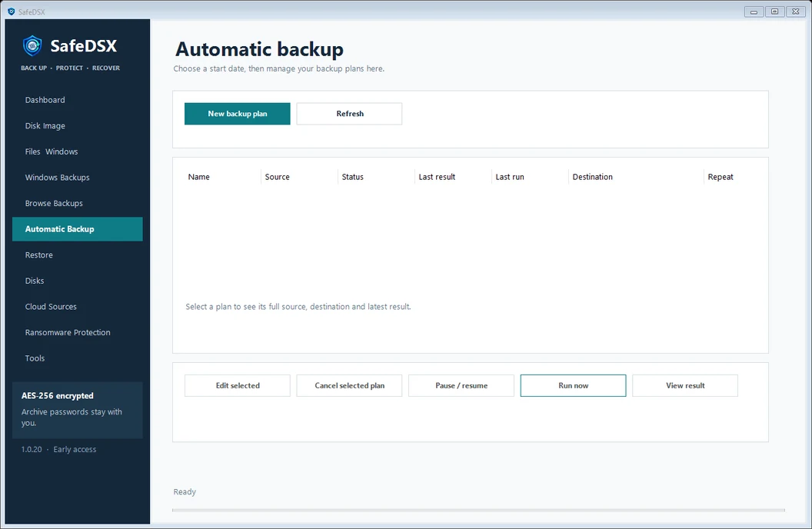Open the Restore section
This screenshot has height=529, width=812.
[x=77, y=255]
